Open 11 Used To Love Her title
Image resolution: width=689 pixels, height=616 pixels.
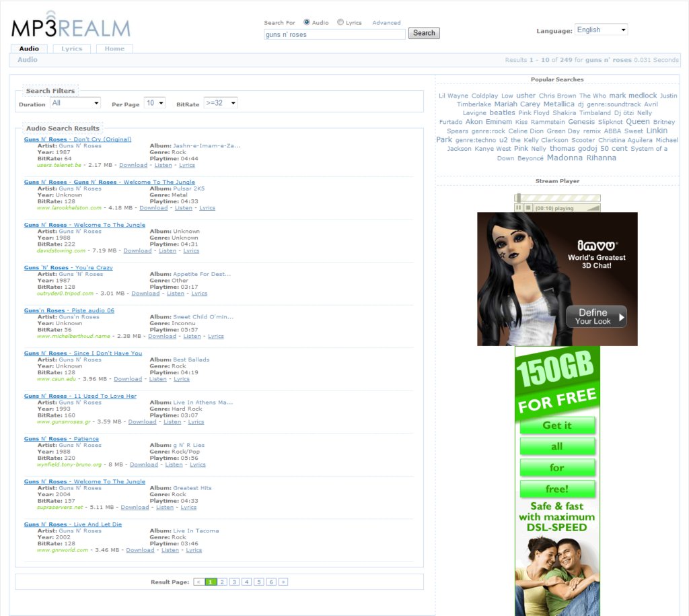pyautogui.click(x=80, y=396)
